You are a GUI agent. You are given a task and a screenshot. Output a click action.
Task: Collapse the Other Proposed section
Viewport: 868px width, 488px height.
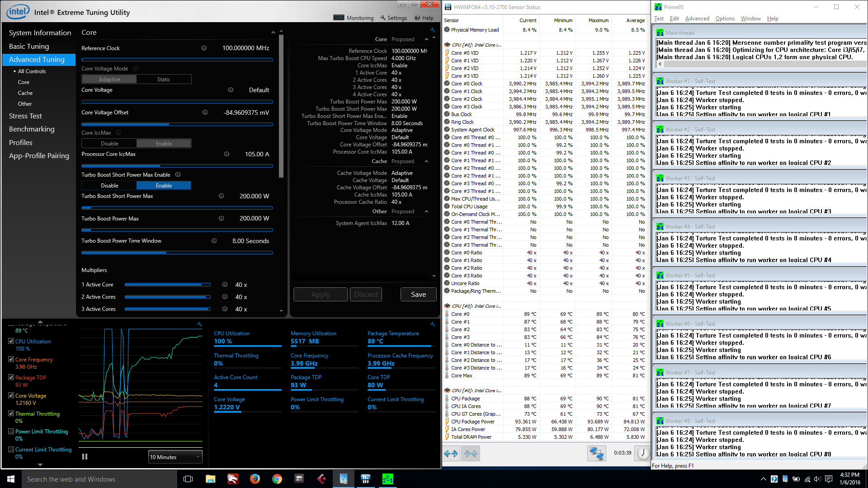(x=426, y=211)
